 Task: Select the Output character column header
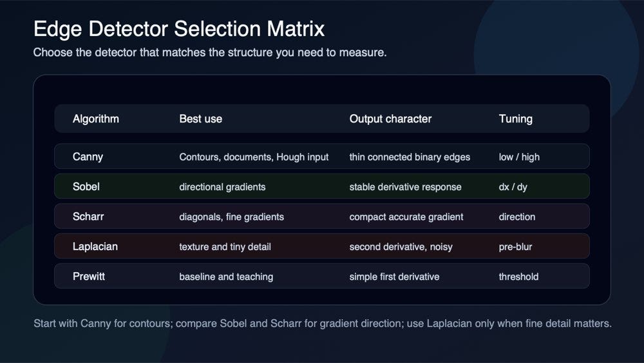[x=390, y=119]
